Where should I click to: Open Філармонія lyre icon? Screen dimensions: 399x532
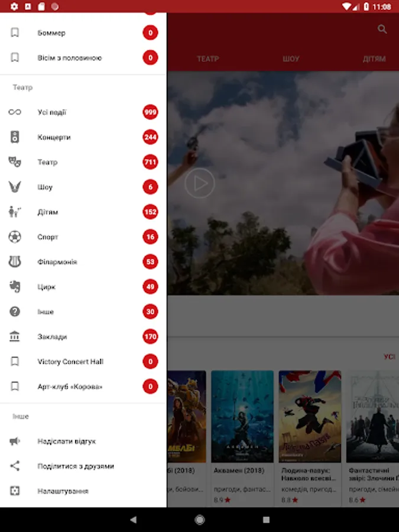coord(15,262)
